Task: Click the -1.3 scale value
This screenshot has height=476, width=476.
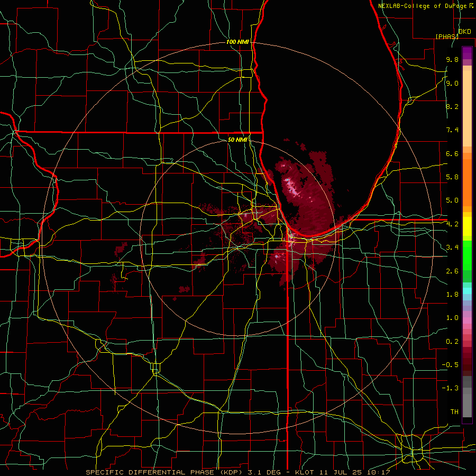Action: [x=450, y=388]
